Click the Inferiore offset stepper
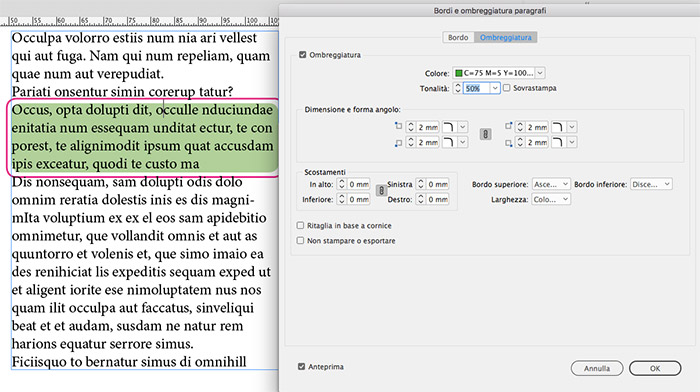Viewport: 700px width, 392px height. pos(342,199)
